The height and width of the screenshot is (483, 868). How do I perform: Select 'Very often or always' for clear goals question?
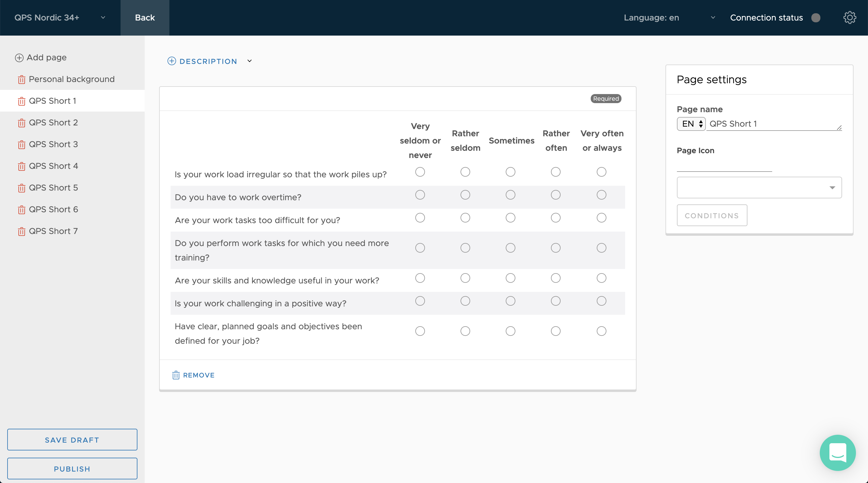click(601, 331)
